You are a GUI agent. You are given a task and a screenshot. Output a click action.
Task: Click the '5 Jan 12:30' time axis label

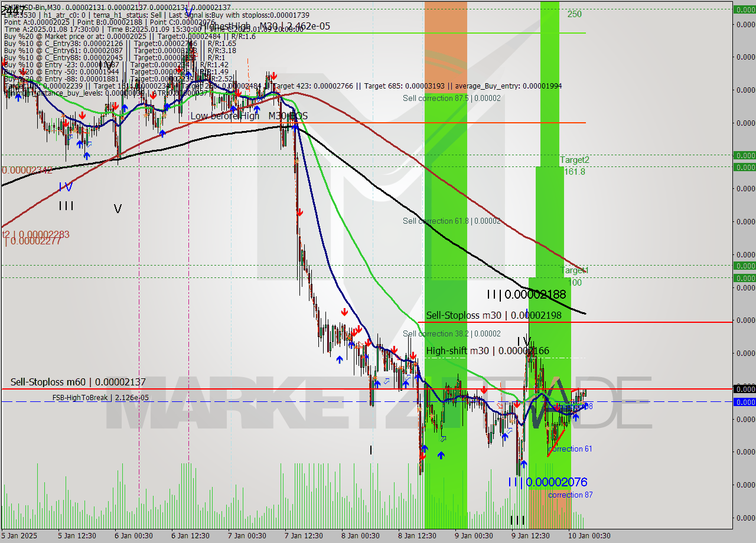77,536
